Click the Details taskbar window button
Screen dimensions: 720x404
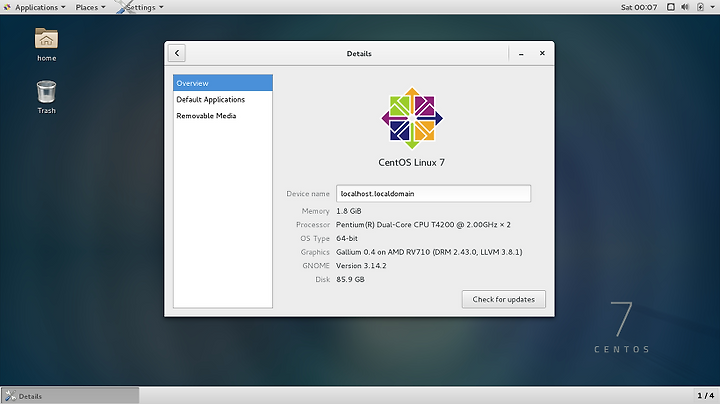(70, 396)
